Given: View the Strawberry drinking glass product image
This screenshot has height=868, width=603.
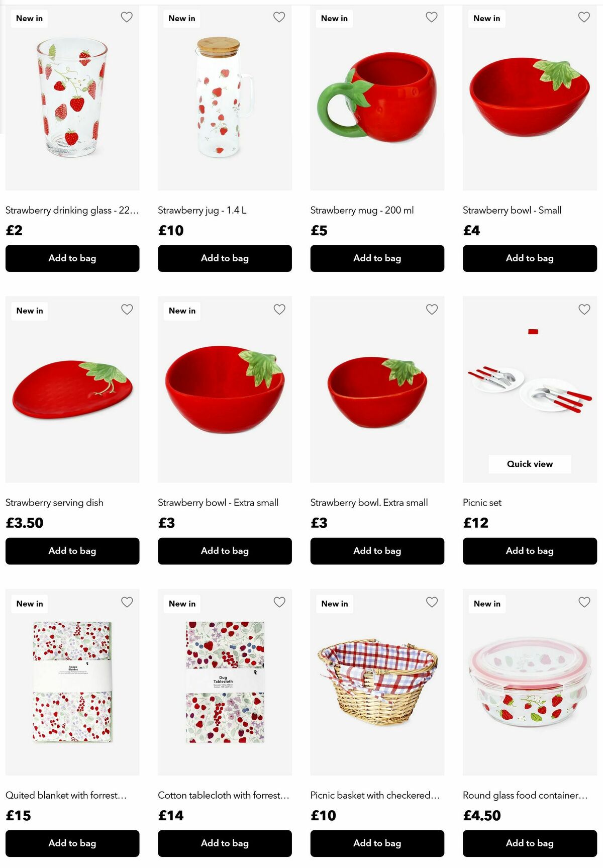Looking at the screenshot, I should [x=72, y=98].
